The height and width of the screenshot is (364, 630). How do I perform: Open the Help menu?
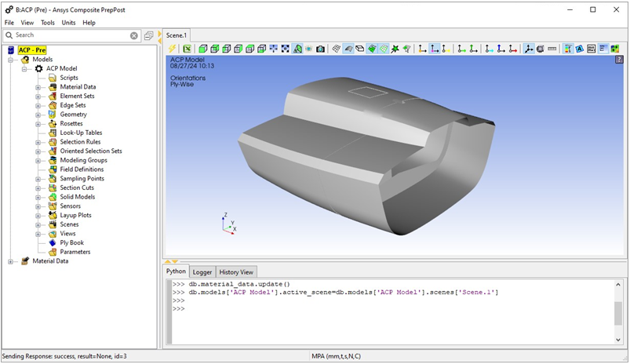point(89,23)
